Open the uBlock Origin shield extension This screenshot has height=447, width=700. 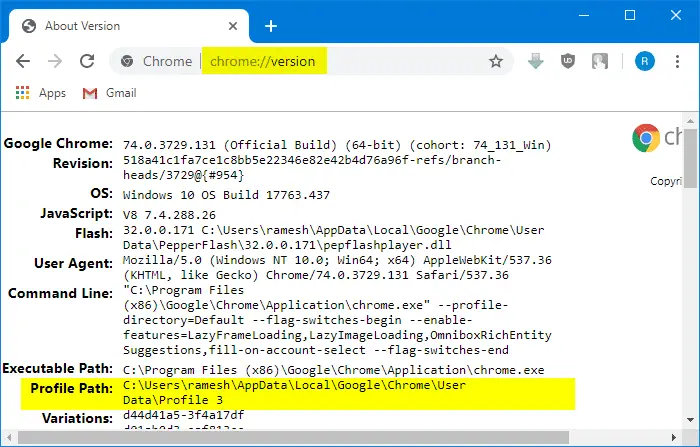tap(567, 61)
